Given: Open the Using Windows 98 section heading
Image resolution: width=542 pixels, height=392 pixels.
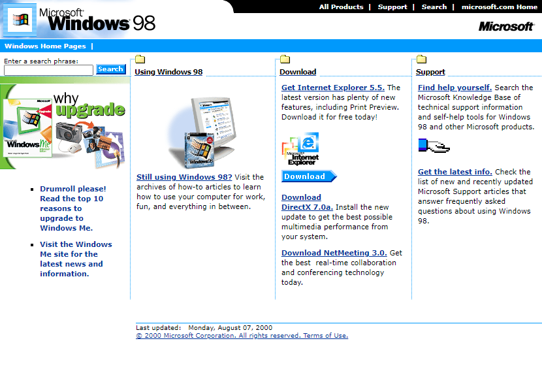Looking at the screenshot, I should [168, 72].
